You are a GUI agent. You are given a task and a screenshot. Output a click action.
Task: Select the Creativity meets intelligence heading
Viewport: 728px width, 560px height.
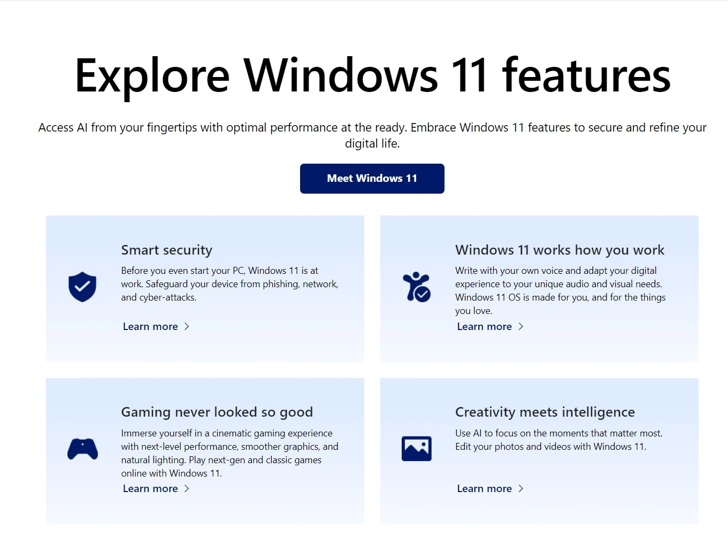point(545,412)
